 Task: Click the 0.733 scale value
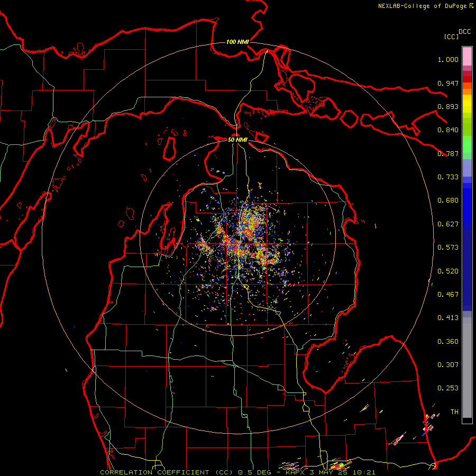tap(448, 177)
